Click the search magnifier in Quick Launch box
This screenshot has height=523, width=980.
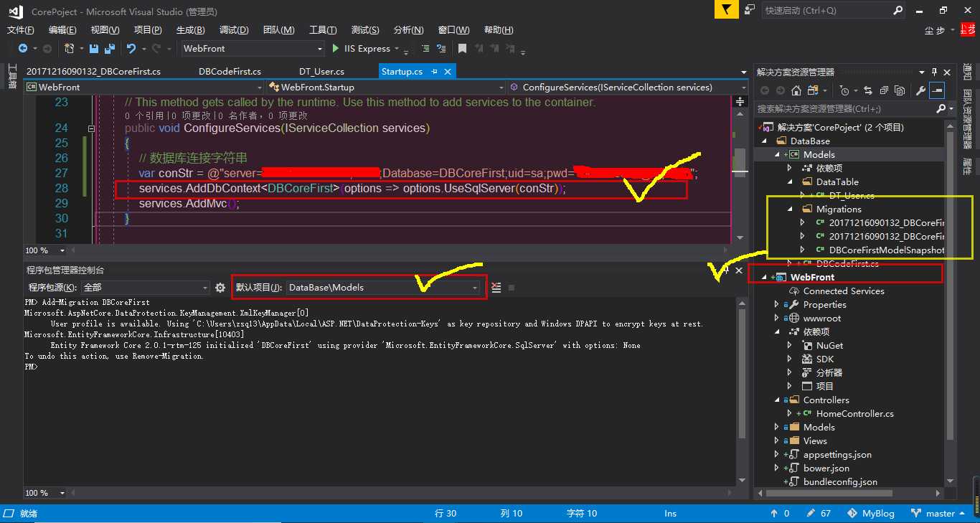pyautogui.click(x=897, y=10)
